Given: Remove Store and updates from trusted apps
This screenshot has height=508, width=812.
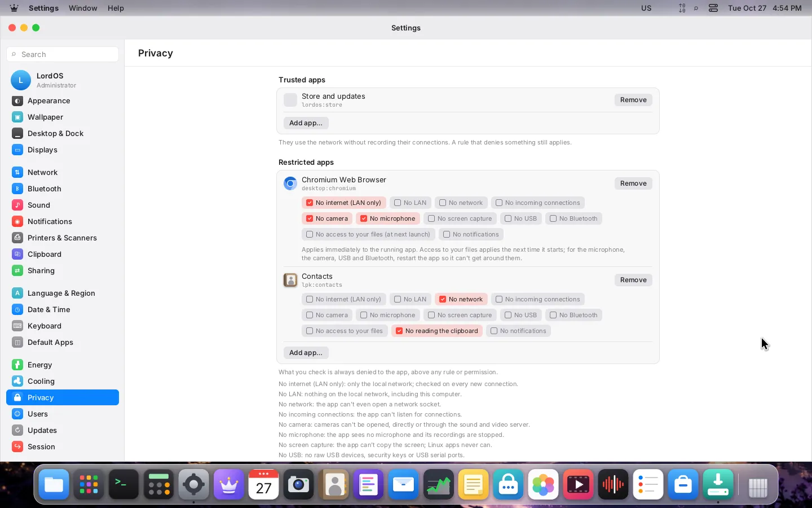Looking at the screenshot, I should coord(633,100).
